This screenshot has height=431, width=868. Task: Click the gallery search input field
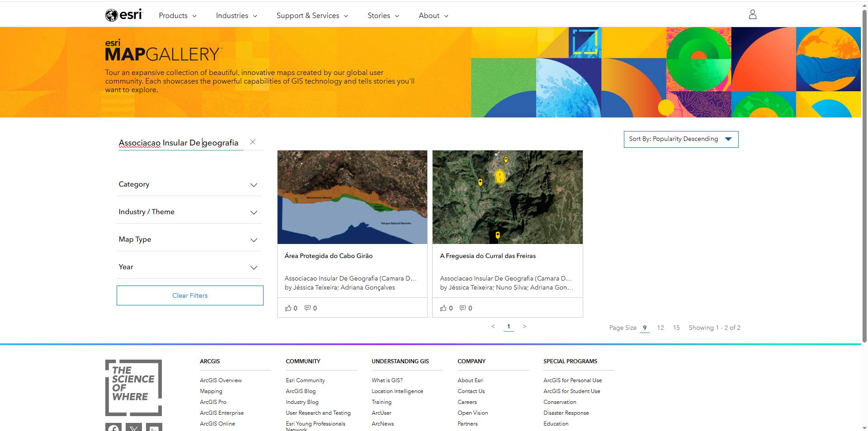point(180,143)
